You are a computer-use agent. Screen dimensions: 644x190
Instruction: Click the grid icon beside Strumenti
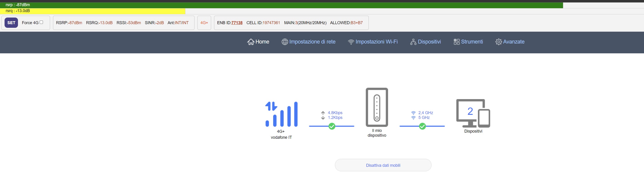(457, 42)
